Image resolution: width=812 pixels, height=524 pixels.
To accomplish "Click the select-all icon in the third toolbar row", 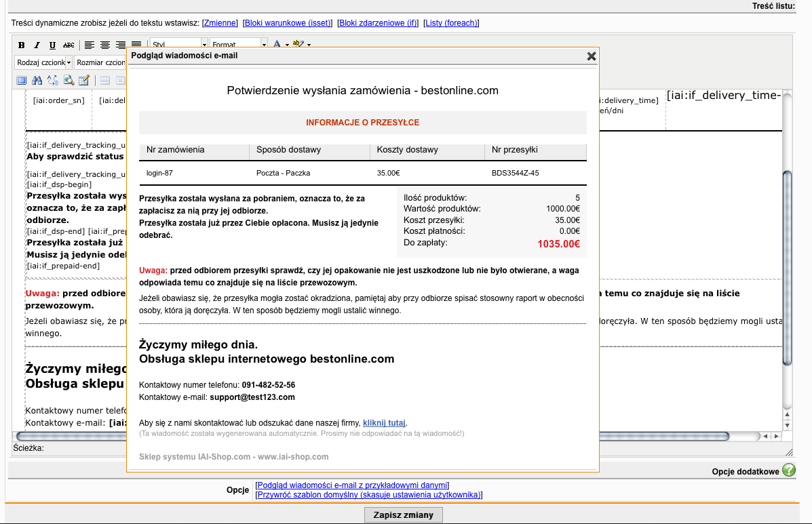I will click(21, 80).
